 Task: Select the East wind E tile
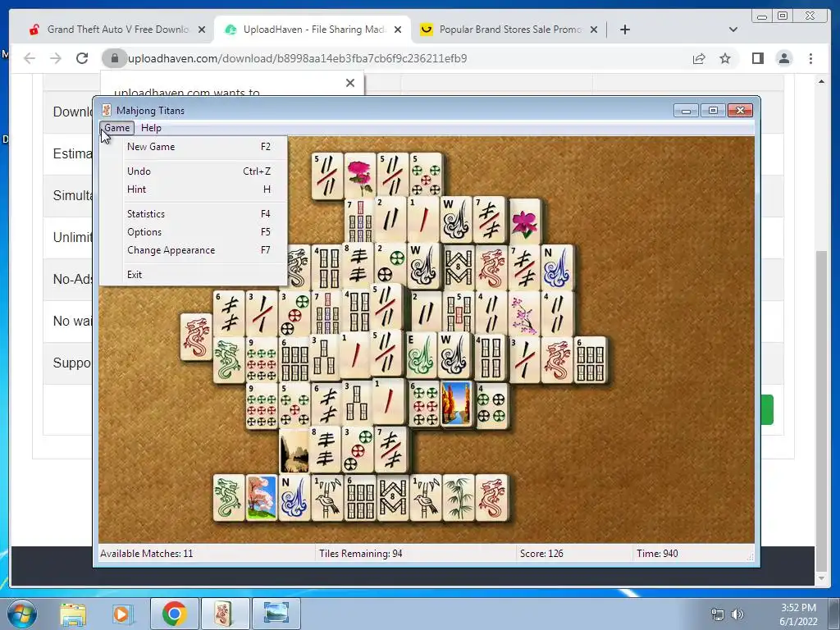(422, 354)
